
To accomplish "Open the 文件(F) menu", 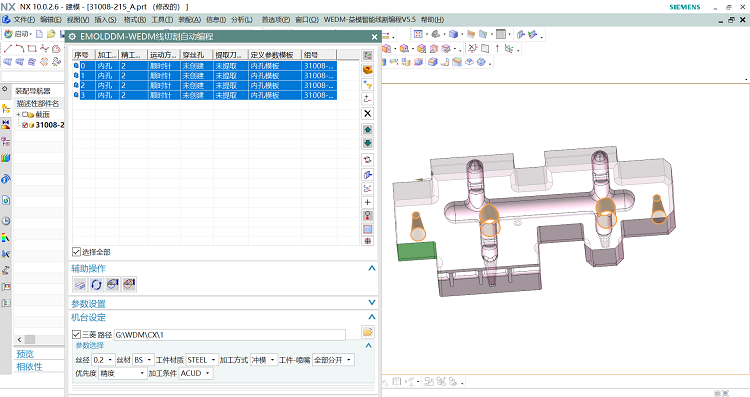I will tap(24, 20).
